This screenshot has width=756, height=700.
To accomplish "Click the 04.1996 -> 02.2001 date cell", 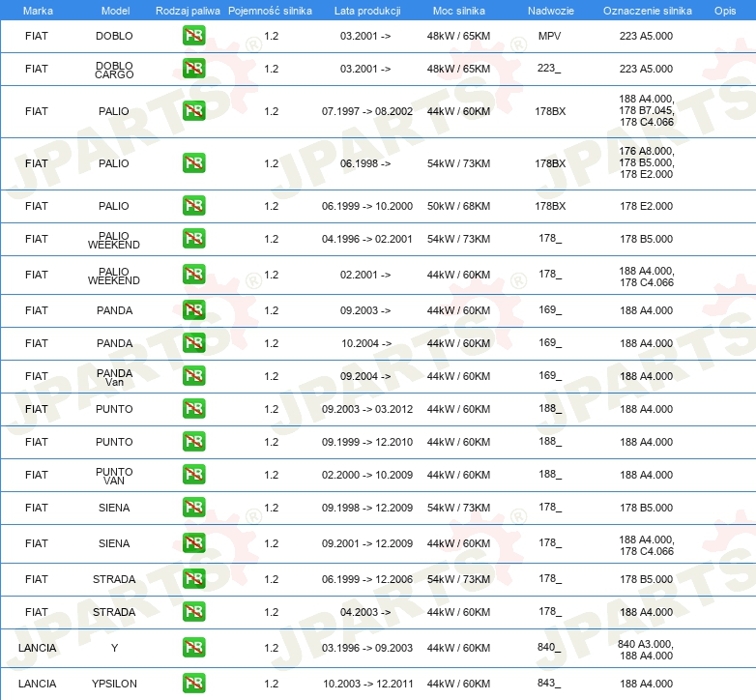I will click(367, 239).
